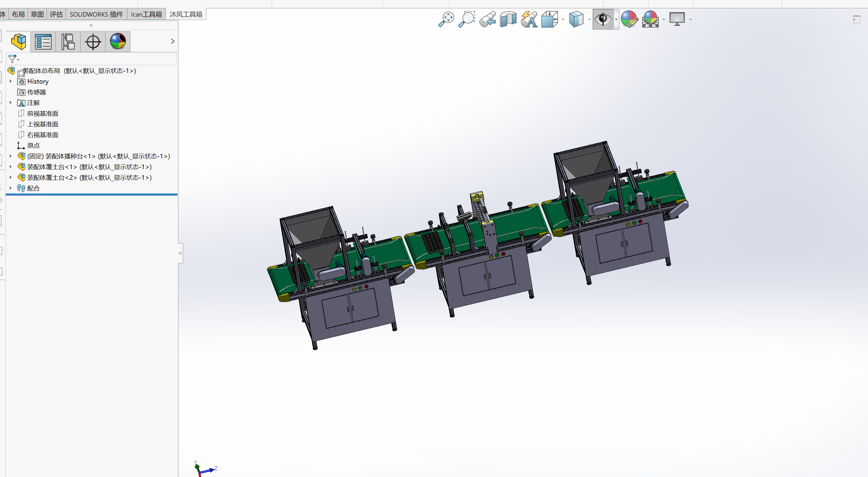Click the Apply Scene icon

[650, 19]
